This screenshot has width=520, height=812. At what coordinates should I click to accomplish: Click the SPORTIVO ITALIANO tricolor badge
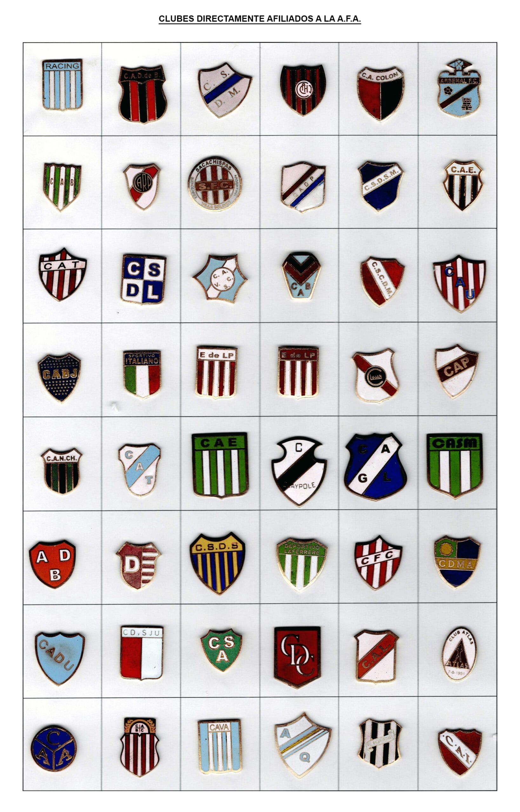click(x=142, y=374)
